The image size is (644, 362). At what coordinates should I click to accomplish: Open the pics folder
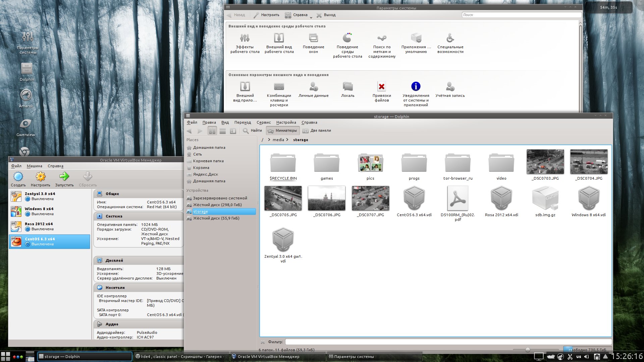coord(370,167)
